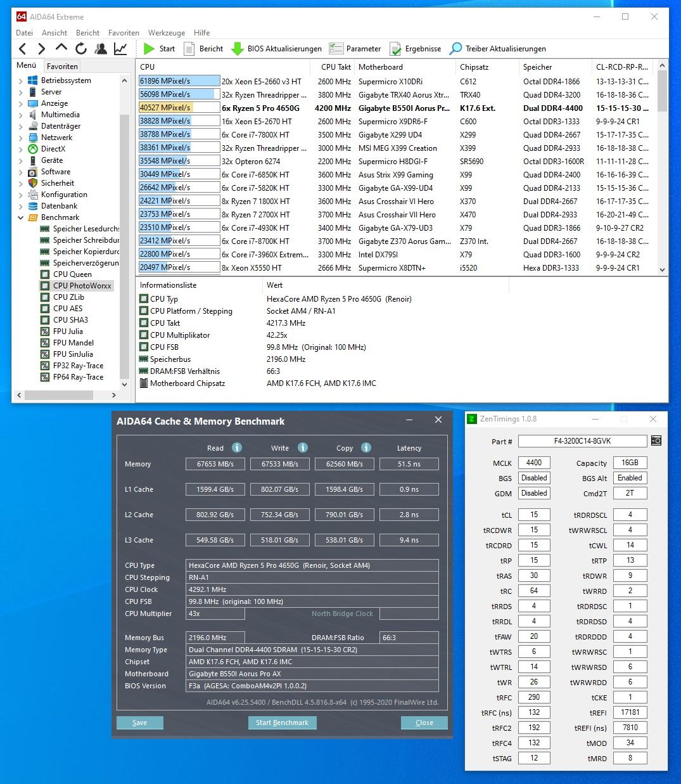The width and height of the screenshot is (681, 784).
Task: Select CPU AES benchmark in tree
Action: pyautogui.click(x=68, y=309)
